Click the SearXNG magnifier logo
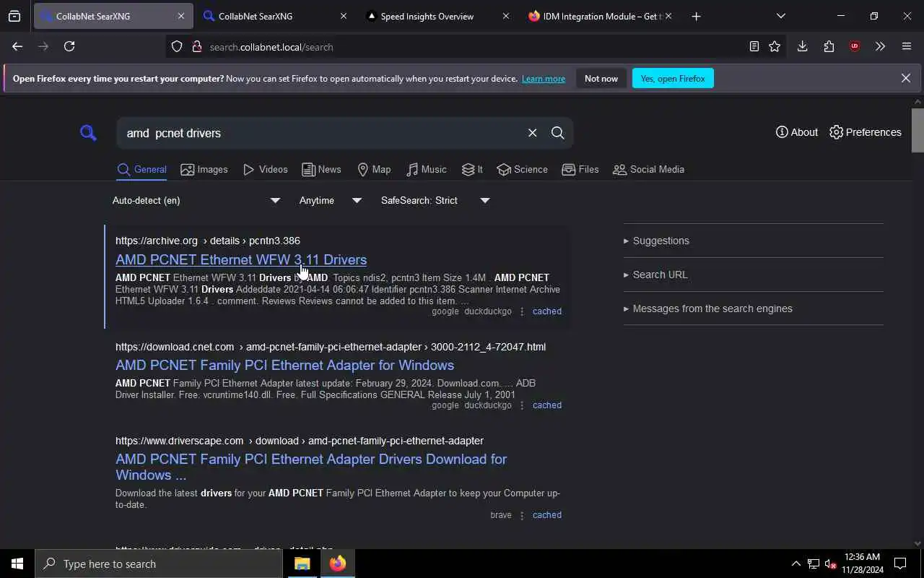Image resolution: width=924 pixels, height=578 pixels. 88,133
